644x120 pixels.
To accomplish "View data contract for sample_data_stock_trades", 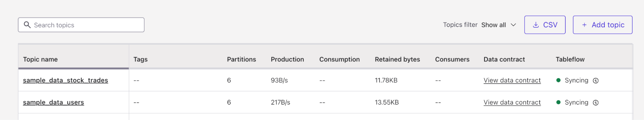I will [512, 80].
